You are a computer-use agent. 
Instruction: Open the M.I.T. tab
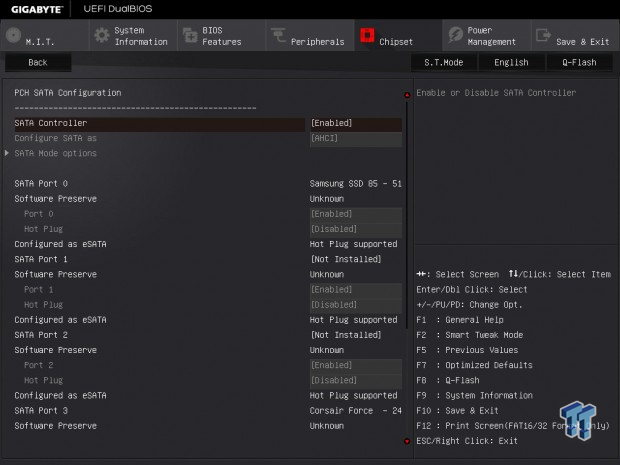pyautogui.click(x=44, y=36)
